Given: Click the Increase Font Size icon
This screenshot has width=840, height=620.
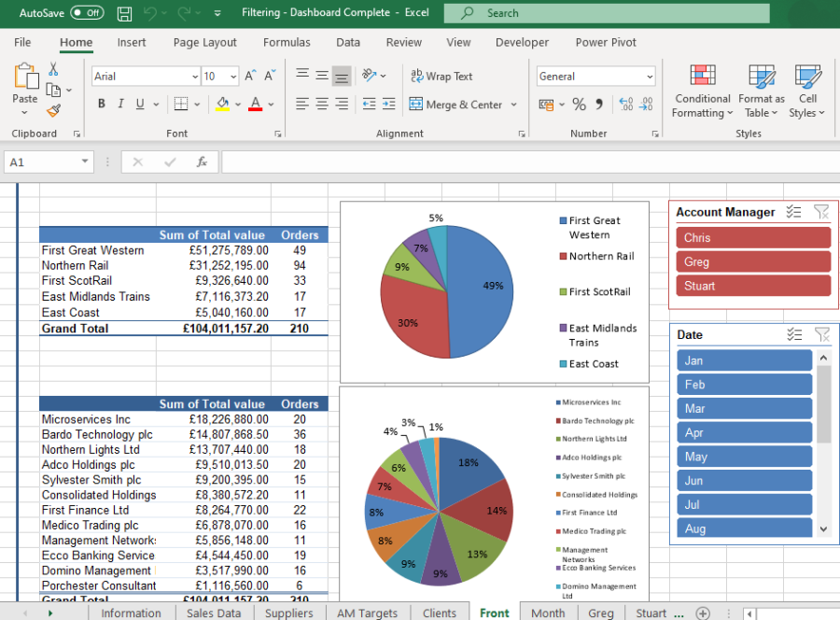Looking at the screenshot, I should [x=250, y=77].
